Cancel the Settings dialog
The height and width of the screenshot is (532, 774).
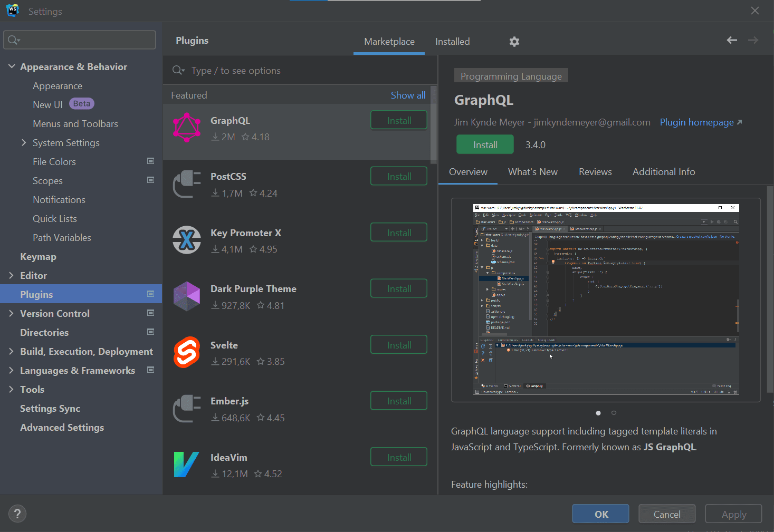pos(667,514)
